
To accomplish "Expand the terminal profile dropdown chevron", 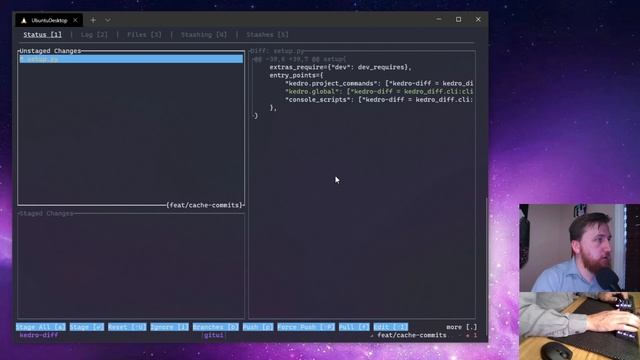I will point(108,20).
